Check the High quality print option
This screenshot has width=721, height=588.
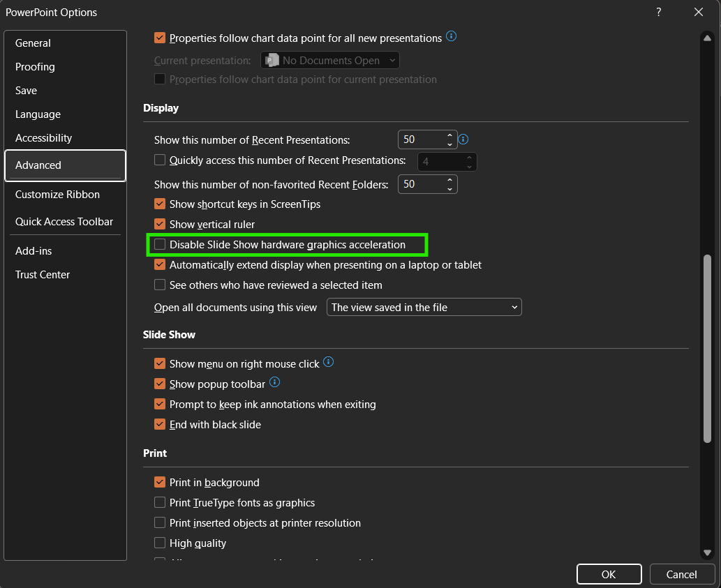(160, 543)
